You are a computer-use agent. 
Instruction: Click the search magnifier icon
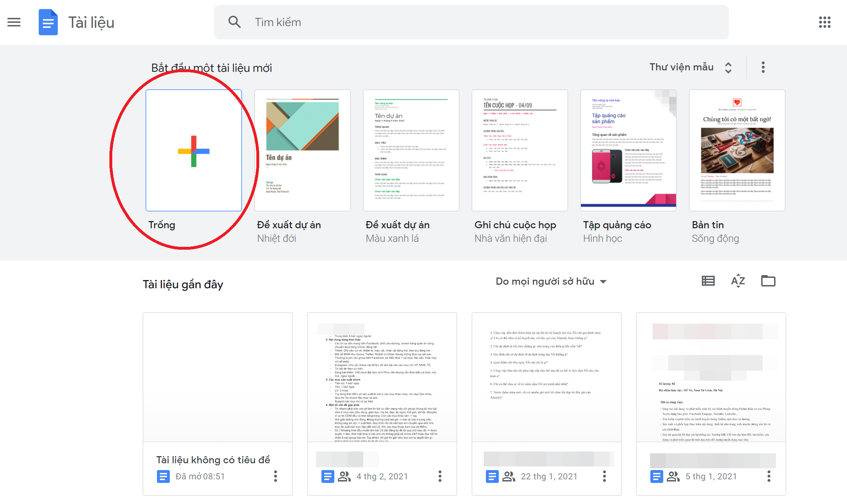(235, 22)
